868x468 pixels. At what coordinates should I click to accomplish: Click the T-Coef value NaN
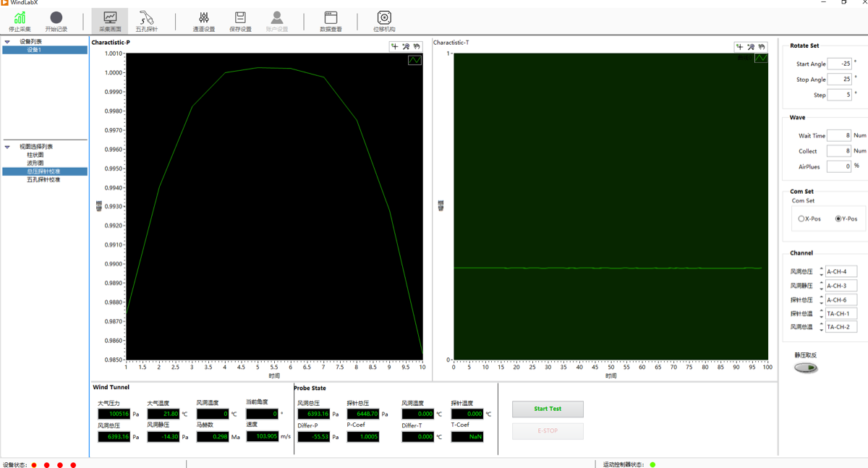(x=467, y=437)
